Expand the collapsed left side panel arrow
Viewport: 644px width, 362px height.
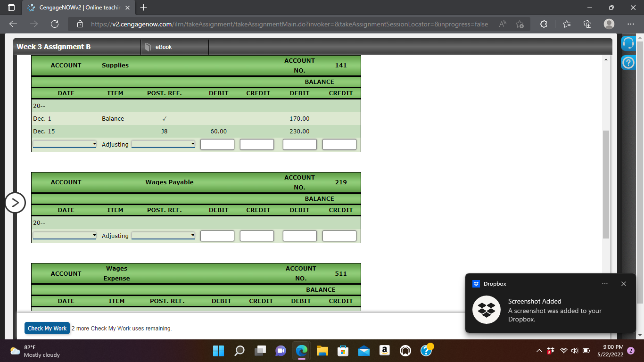coord(16,203)
